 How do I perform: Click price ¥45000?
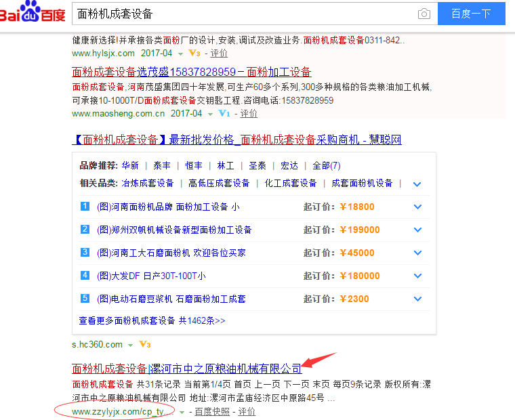coord(357,253)
